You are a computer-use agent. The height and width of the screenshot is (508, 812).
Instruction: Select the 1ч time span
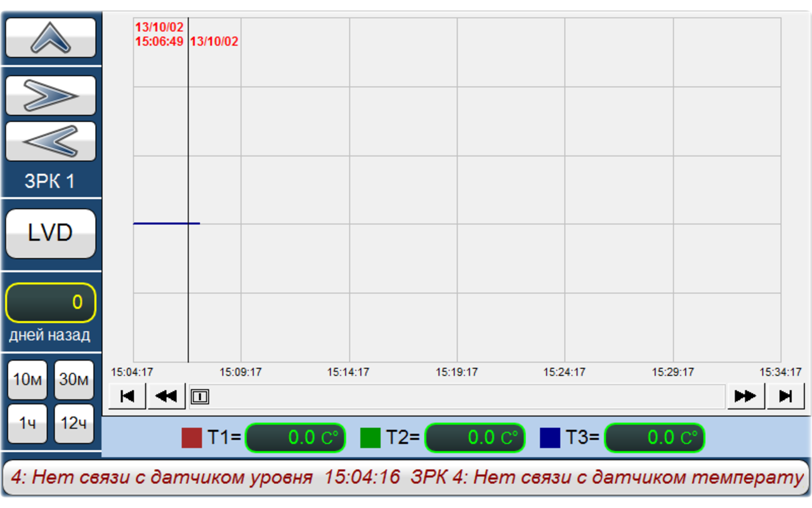[27, 424]
